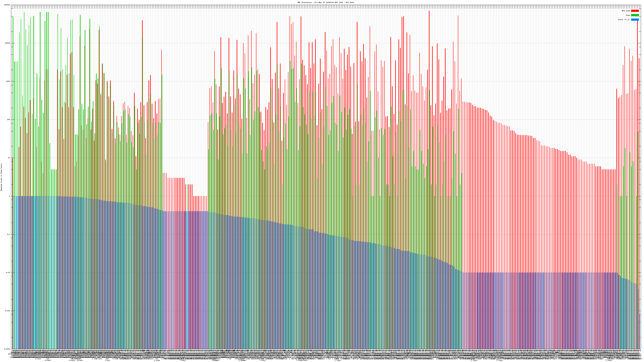Select the 'Not Spam' legend label

click(x=626, y=11)
